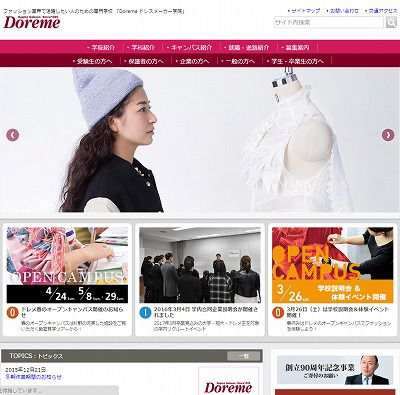Screen dimensions: 400x395
Task: Open the 4/24 Open Campus thumbnail
Action: (67, 265)
